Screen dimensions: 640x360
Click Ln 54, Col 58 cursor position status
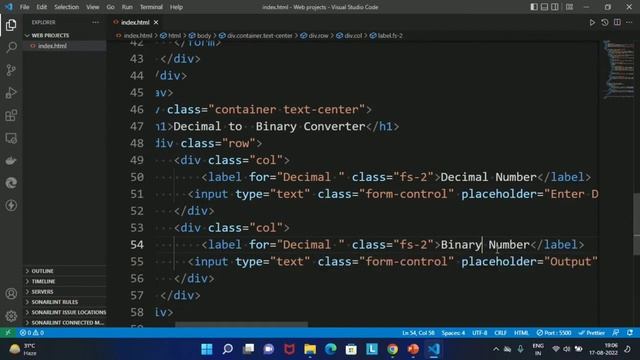coord(418,333)
